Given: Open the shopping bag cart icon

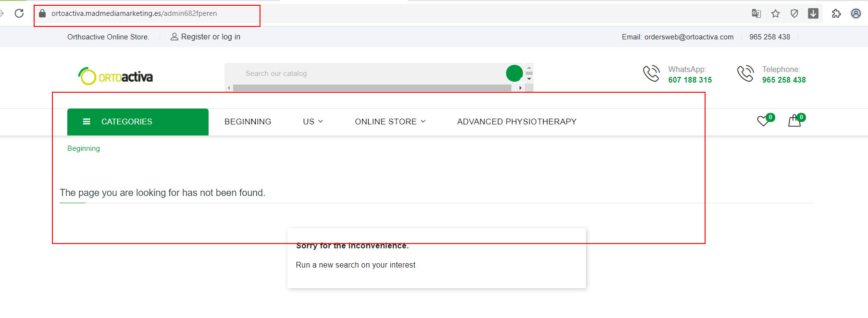Looking at the screenshot, I should tap(794, 121).
